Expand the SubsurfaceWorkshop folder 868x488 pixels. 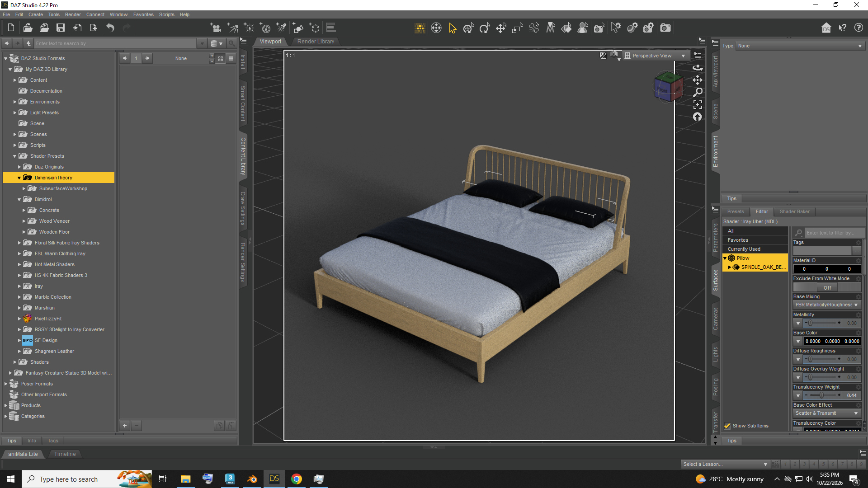(24, 189)
